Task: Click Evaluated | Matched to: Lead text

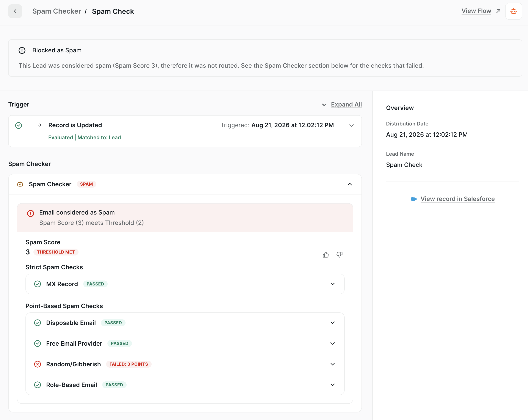Action: [x=85, y=138]
